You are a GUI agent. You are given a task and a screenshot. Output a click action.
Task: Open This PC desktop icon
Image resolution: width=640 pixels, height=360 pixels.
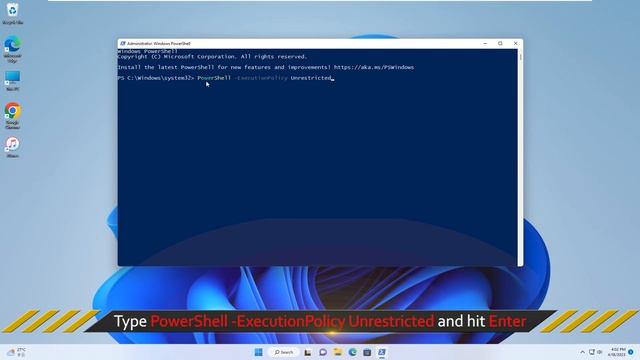click(12, 80)
